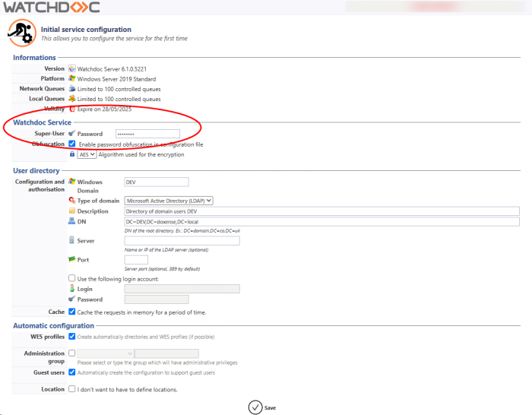Click the Local Queues icon
This screenshot has width=532, height=415.
pyautogui.click(x=72, y=99)
